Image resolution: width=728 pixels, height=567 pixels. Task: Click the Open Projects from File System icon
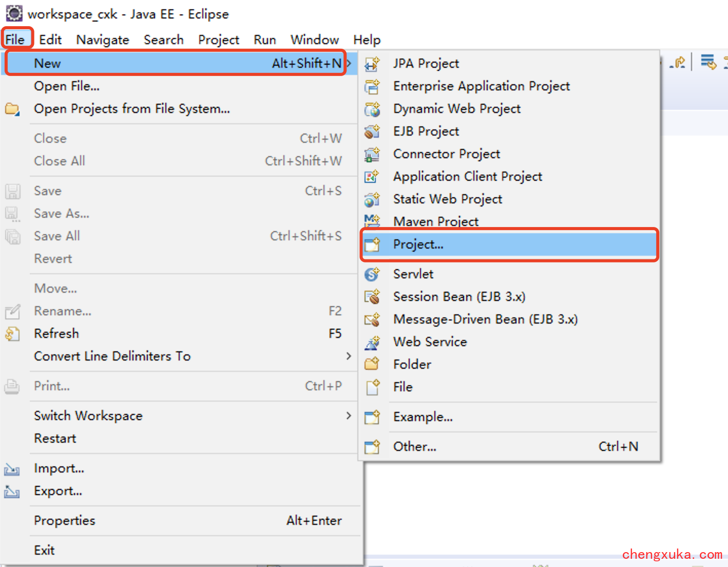coord(12,109)
